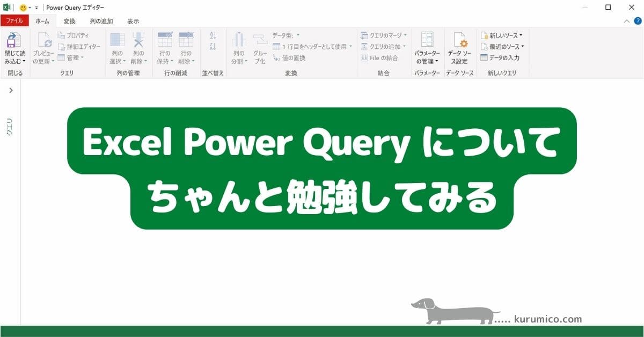
Task: Switch to the 列の追加 tab
Action: click(101, 21)
